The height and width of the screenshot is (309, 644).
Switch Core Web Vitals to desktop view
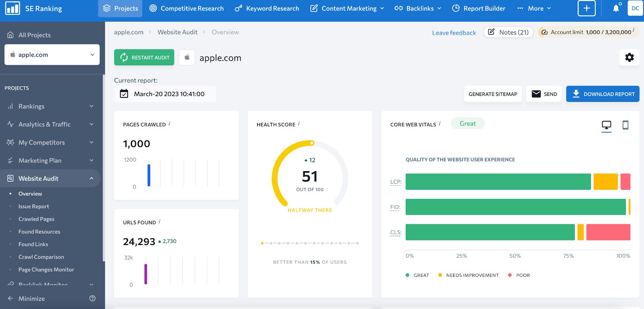pos(606,125)
